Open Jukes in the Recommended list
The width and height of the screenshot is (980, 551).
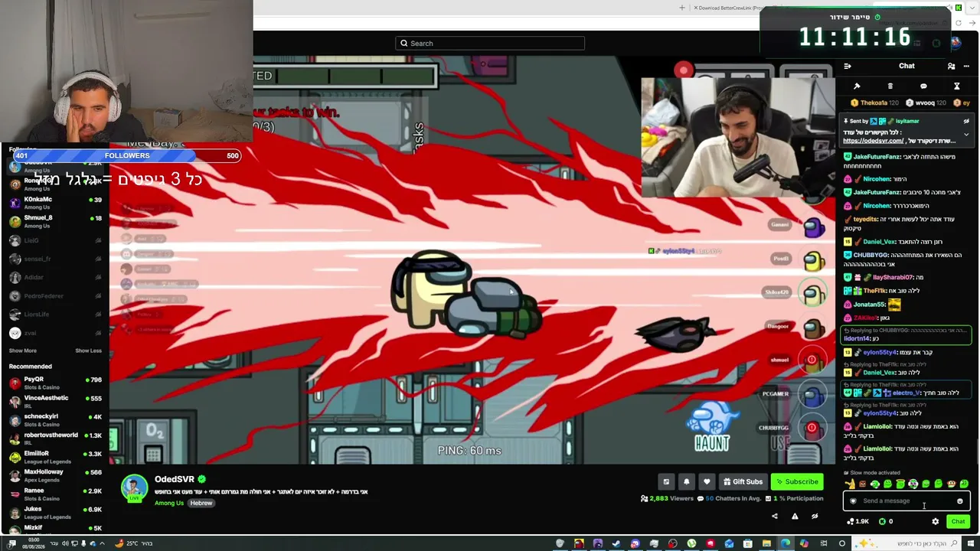tap(55, 512)
